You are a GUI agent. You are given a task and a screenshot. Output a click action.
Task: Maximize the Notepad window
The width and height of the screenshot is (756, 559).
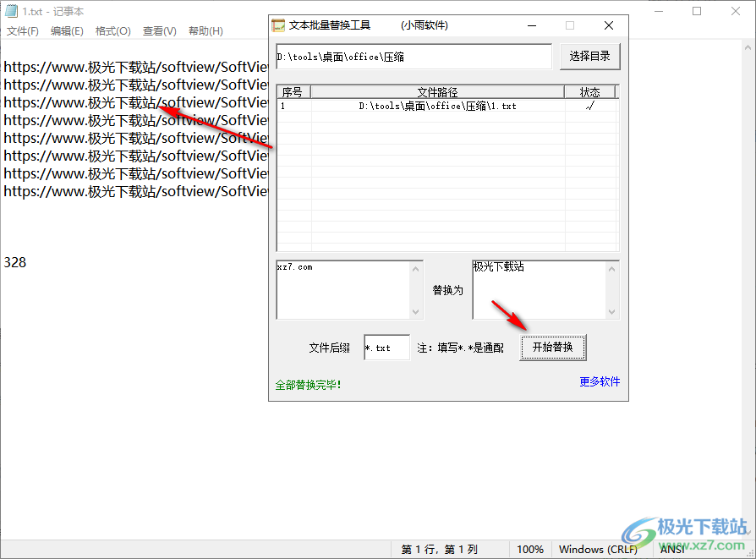[x=697, y=11]
